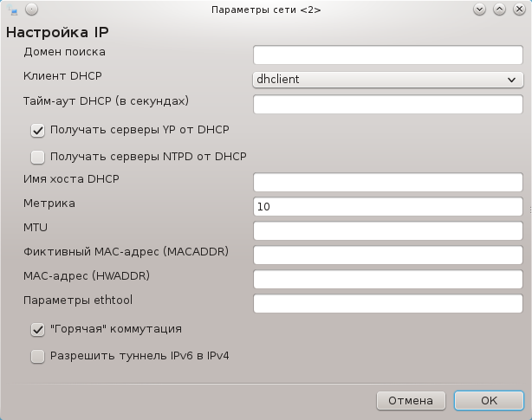Select the Параметры ethtool input field
This screenshot has width=532, height=420.
tap(388, 303)
